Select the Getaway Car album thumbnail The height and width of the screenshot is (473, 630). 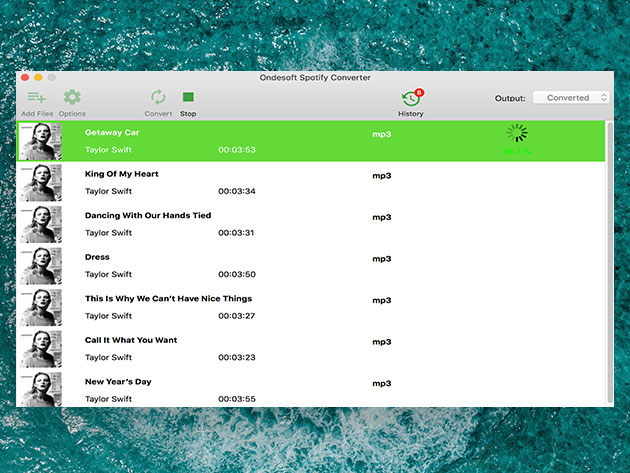41,142
